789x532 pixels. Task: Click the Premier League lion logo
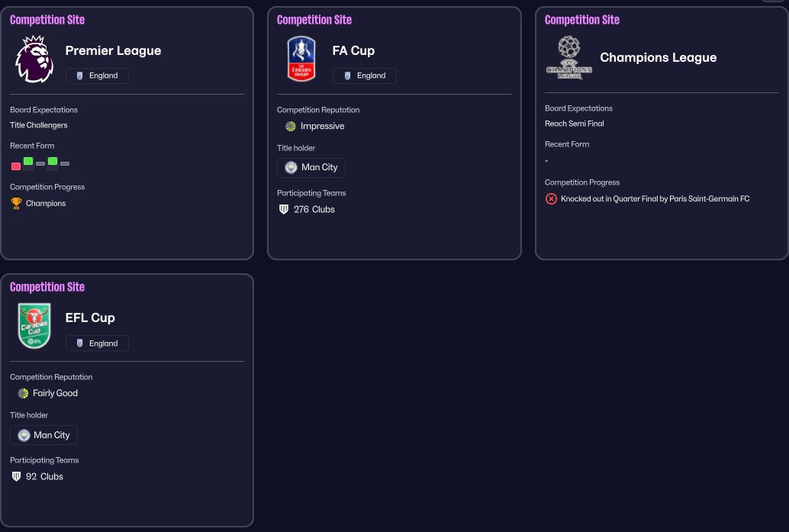[x=34, y=60]
